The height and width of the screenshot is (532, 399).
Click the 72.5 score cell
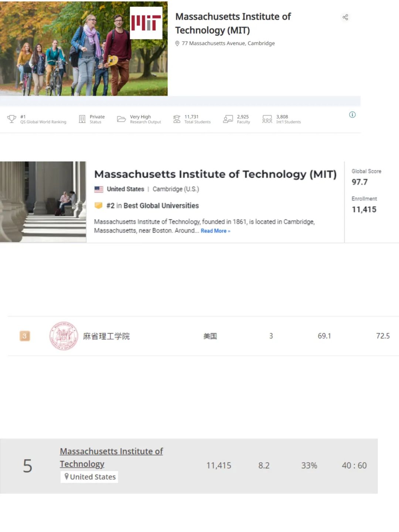pyautogui.click(x=383, y=336)
